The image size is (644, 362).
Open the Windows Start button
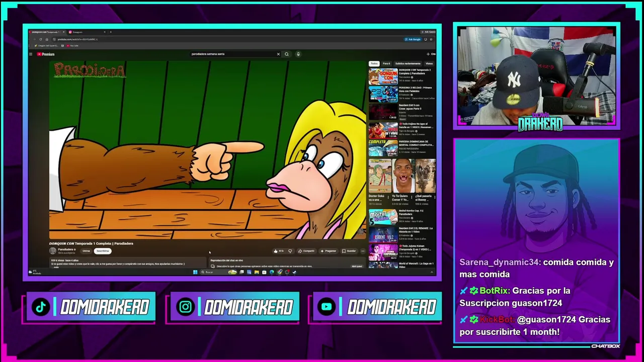click(x=195, y=272)
